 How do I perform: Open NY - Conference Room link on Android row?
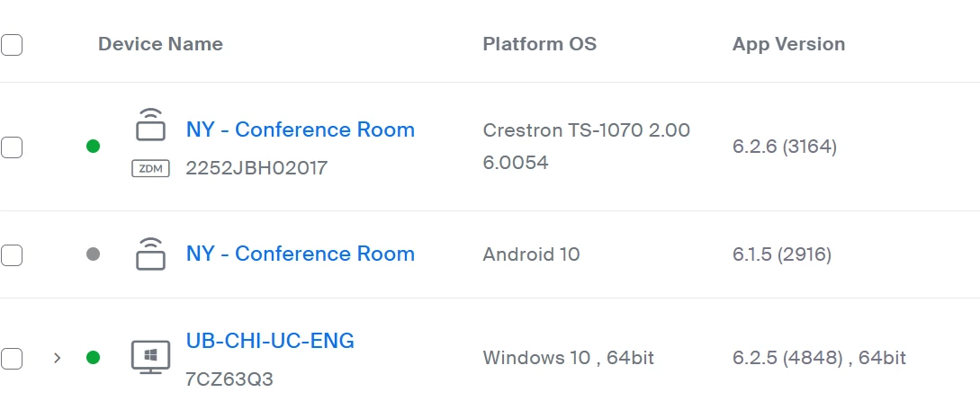(x=300, y=254)
